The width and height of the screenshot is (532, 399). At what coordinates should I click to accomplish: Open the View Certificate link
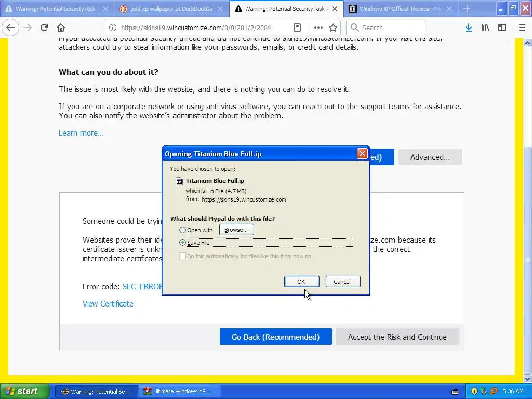tap(108, 303)
